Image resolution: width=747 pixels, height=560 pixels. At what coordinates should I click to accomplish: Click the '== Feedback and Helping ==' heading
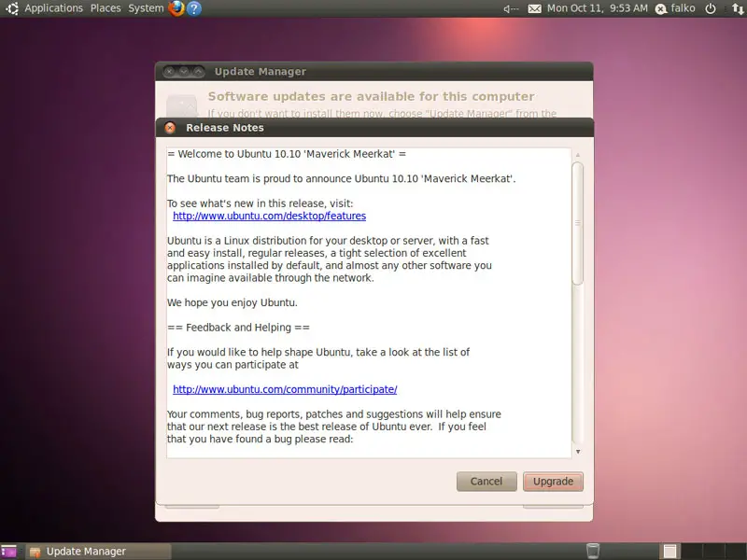[238, 328]
